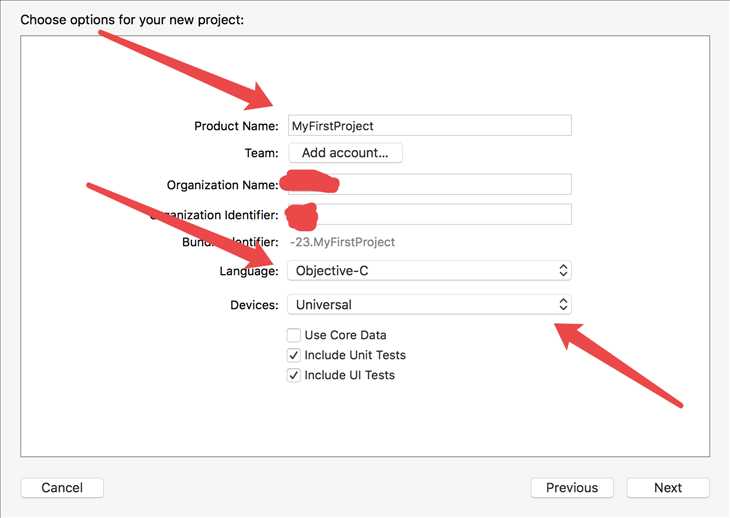Click the Devices popup up-down chevron icon
This screenshot has height=518, width=730.
pos(563,304)
